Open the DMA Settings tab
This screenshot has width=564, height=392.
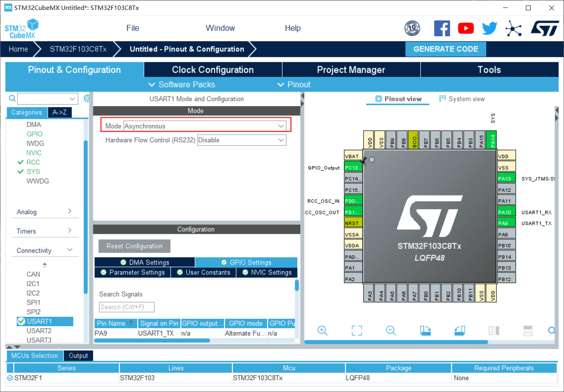tap(144, 262)
